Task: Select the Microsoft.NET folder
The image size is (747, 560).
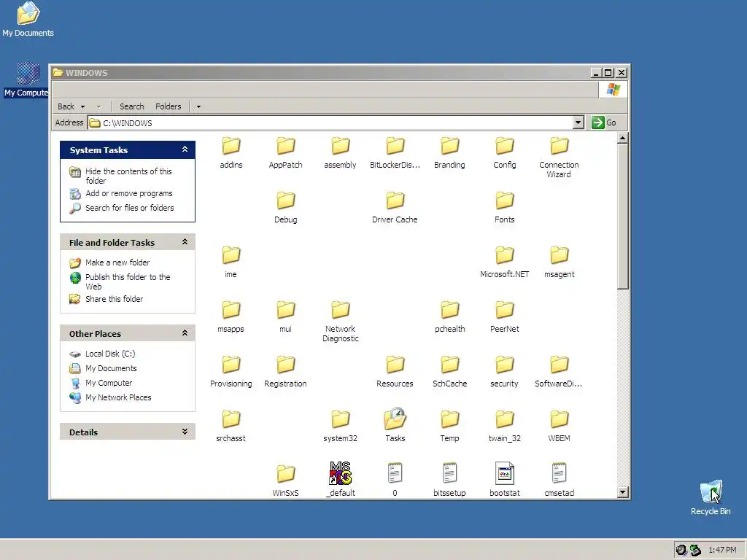Action: tap(505, 262)
